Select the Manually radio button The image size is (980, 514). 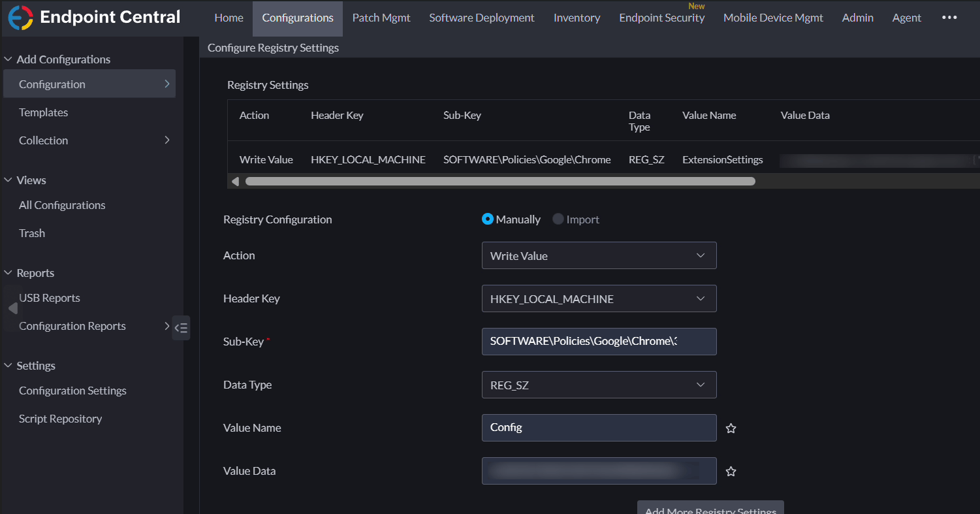pos(487,219)
